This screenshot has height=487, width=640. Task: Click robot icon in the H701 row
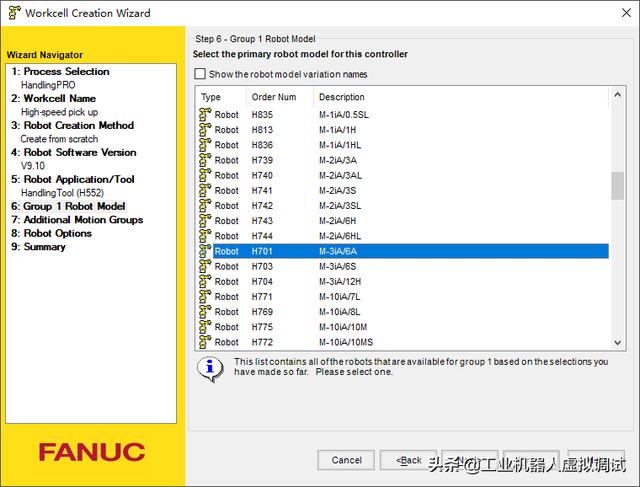pyautogui.click(x=205, y=251)
